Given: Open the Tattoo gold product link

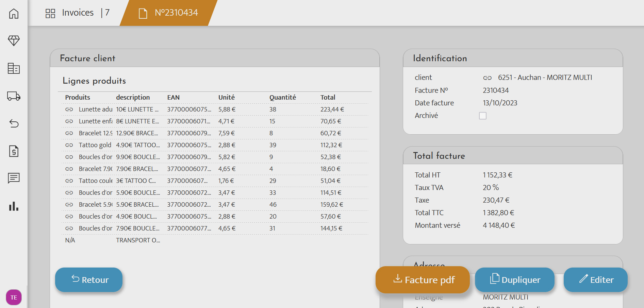Looking at the screenshot, I should pos(95,145).
